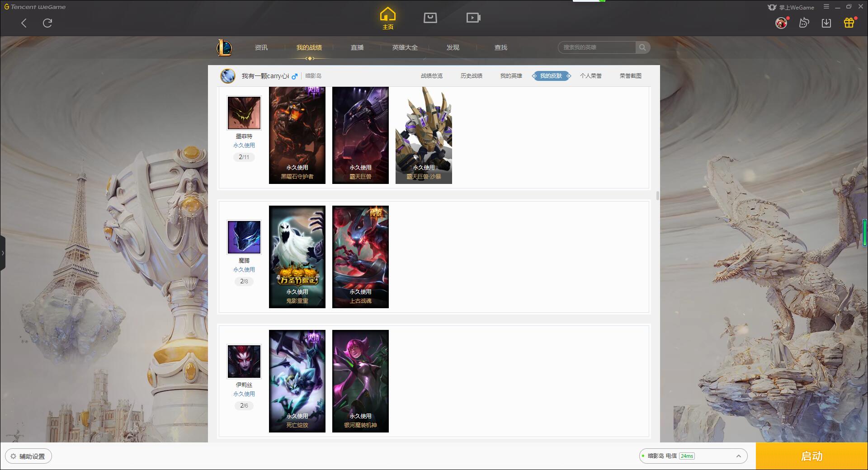Open the home (主页) icon
The image size is (868, 470).
click(387, 18)
